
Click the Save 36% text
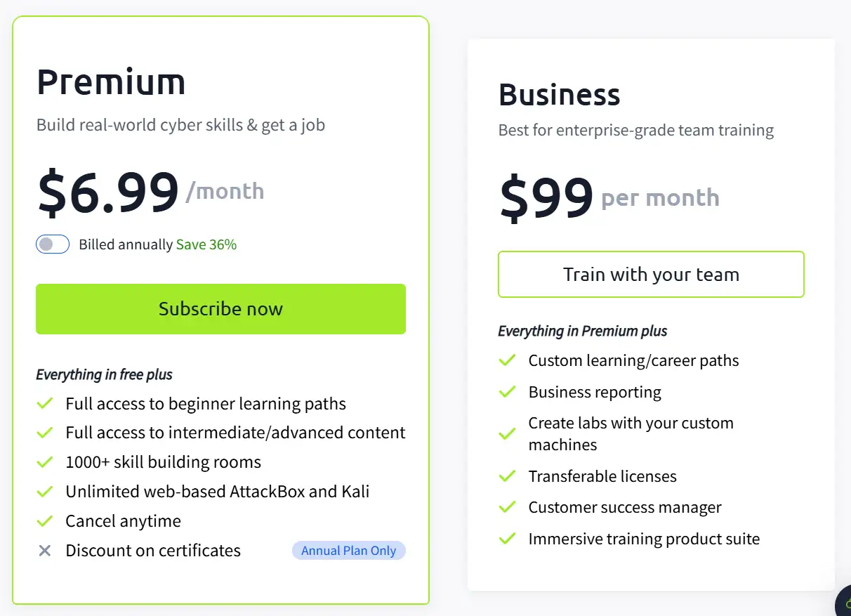coord(206,244)
